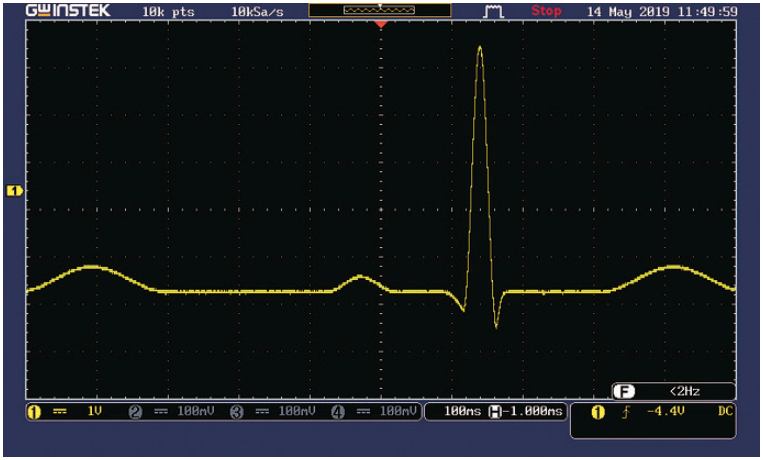Viewport: 763px width, 460px height.
Task: Click the 10kSa/s sample rate
Action: (x=257, y=12)
